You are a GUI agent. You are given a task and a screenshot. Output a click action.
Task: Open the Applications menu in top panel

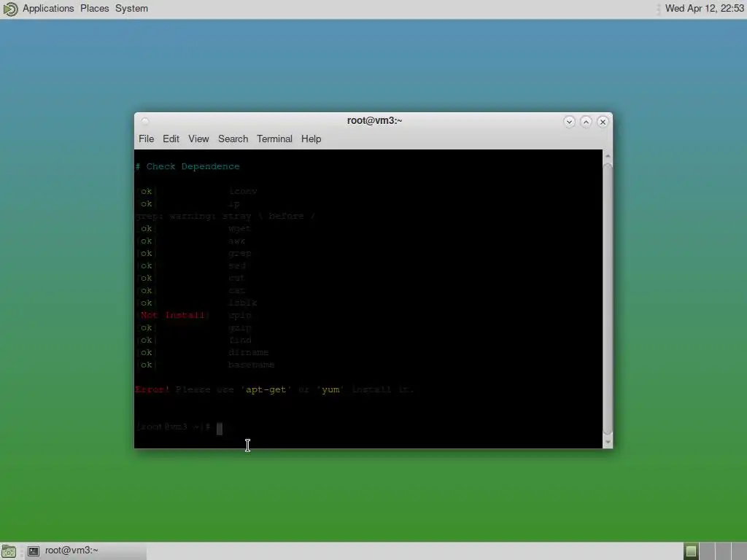pos(48,9)
